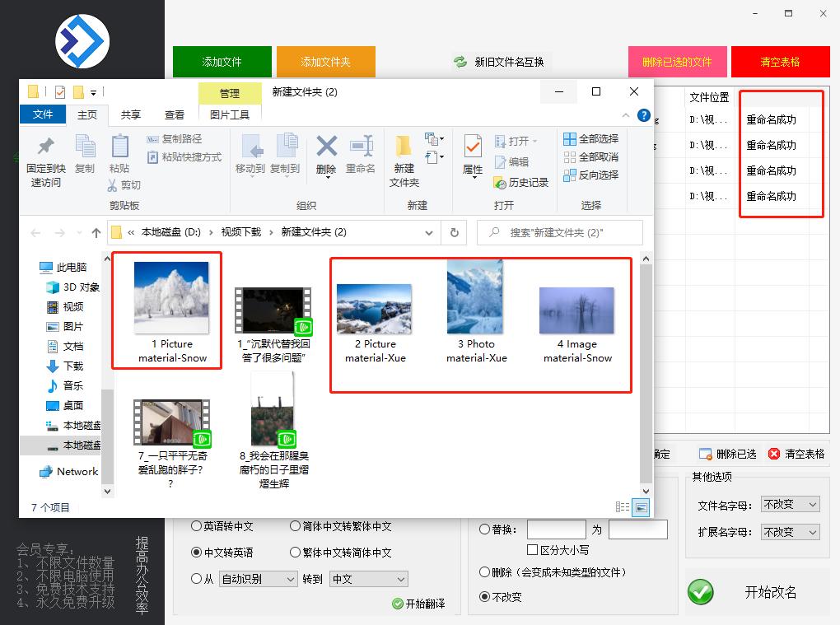Click the green 添加文件 button
This screenshot has width=840, height=625.
click(222, 61)
